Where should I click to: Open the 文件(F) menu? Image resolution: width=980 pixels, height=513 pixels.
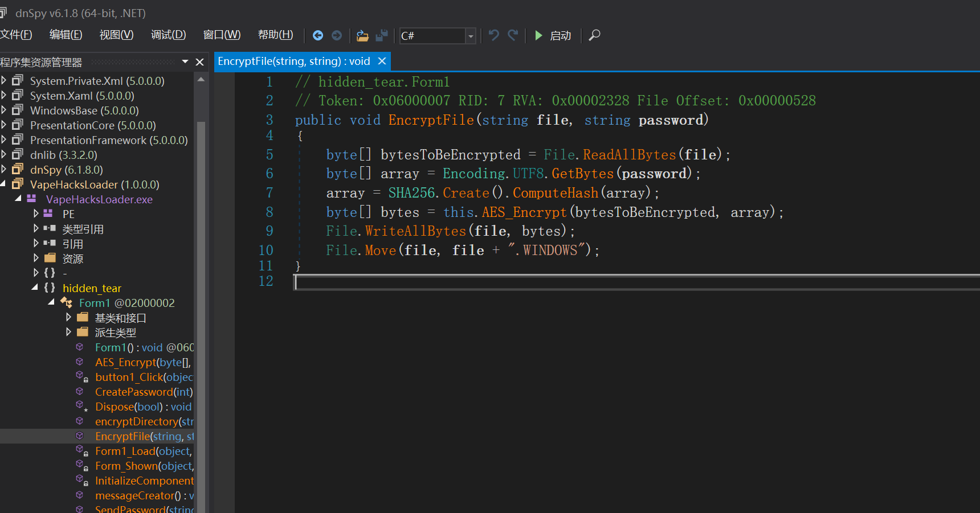[16, 35]
